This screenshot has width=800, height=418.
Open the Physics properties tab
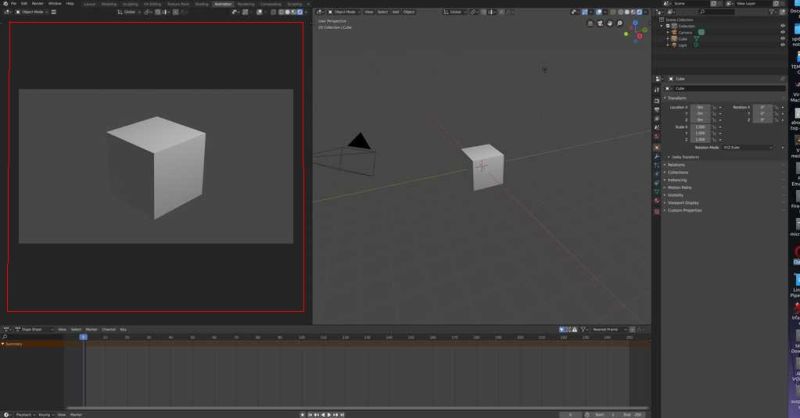657,174
